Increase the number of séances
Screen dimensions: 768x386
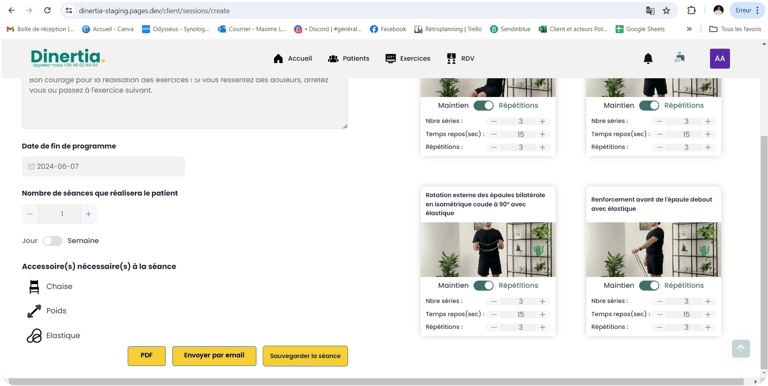(89, 214)
